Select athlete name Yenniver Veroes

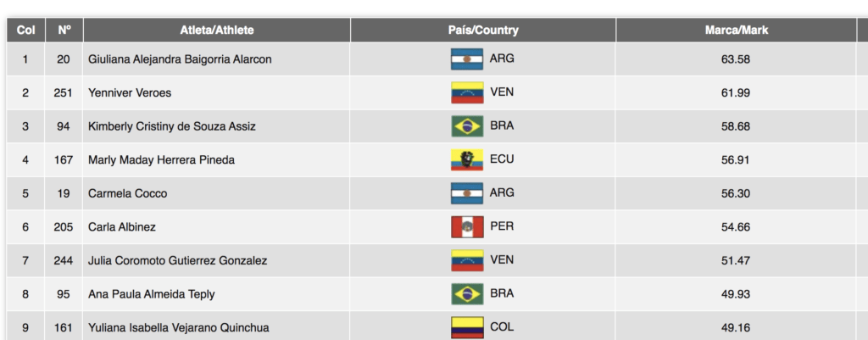pos(130,93)
